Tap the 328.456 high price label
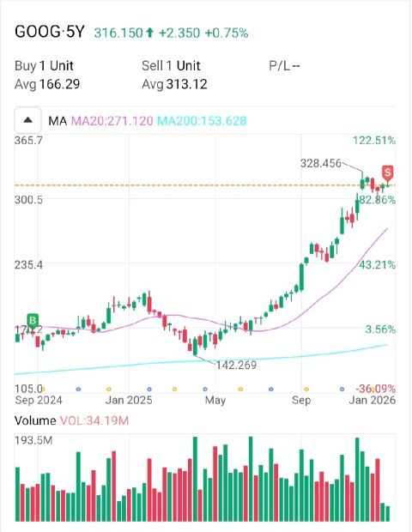This screenshot has height=532, width=412. (321, 164)
